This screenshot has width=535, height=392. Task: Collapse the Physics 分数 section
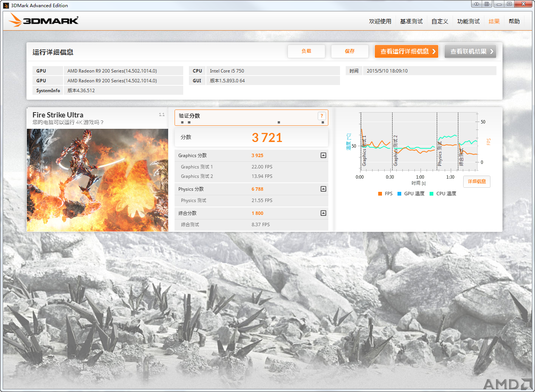323,189
